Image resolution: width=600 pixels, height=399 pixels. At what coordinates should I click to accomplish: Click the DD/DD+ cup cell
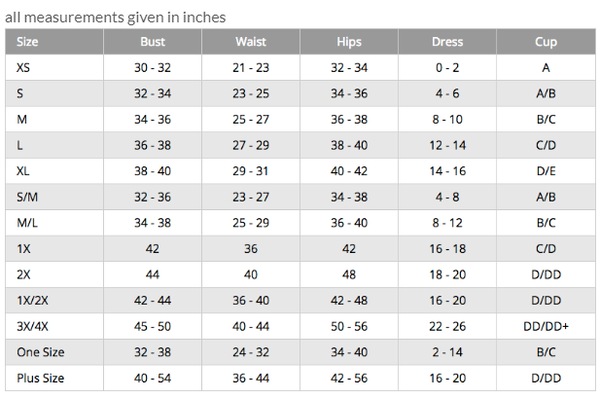coord(546,326)
